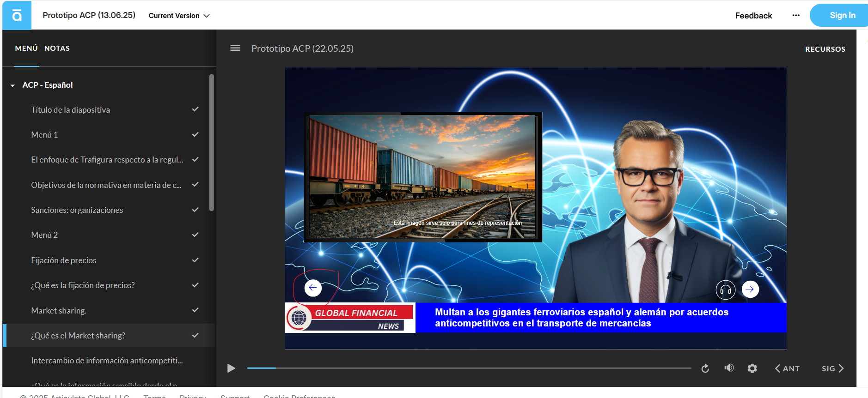Click the Terms footer link

pyautogui.click(x=154, y=396)
